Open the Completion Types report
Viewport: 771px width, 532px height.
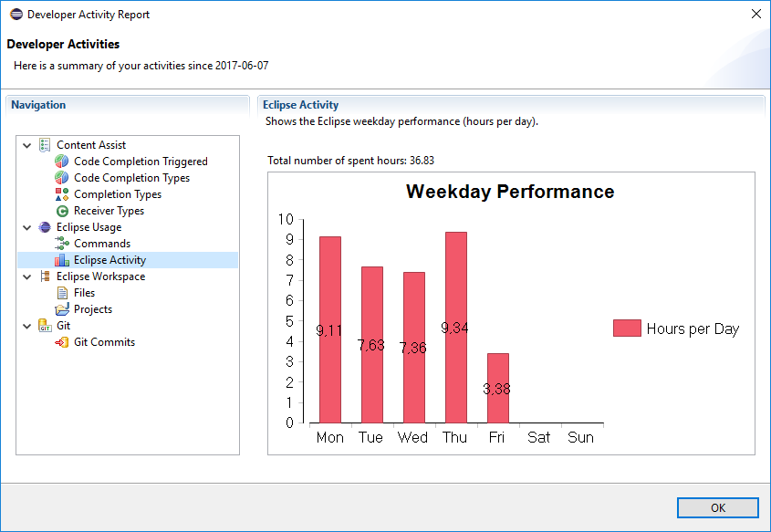[118, 194]
